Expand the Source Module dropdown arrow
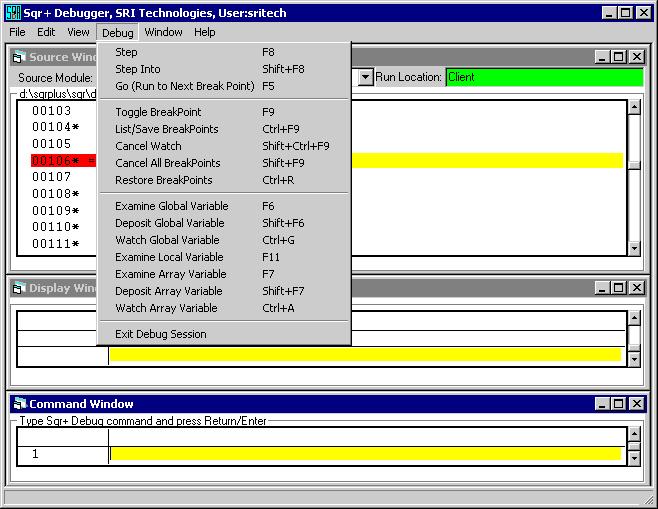This screenshot has height=509, width=658. tap(365, 77)
